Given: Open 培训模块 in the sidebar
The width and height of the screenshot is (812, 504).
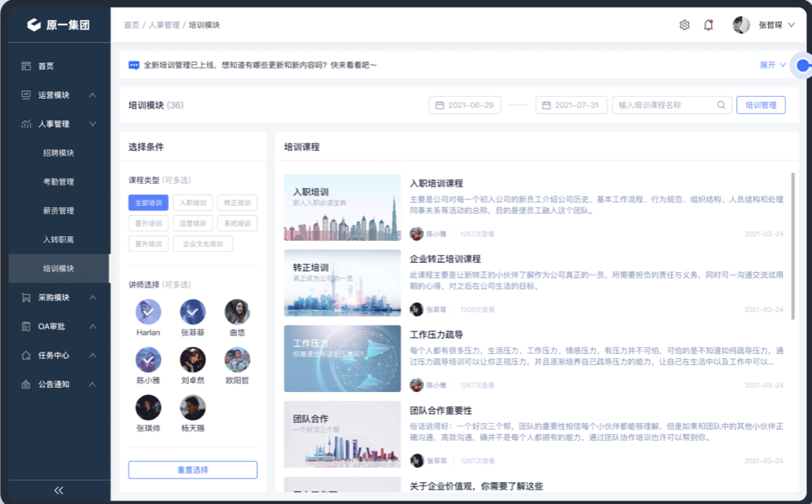Looking at the screenshot, I should tap(58, 269).
